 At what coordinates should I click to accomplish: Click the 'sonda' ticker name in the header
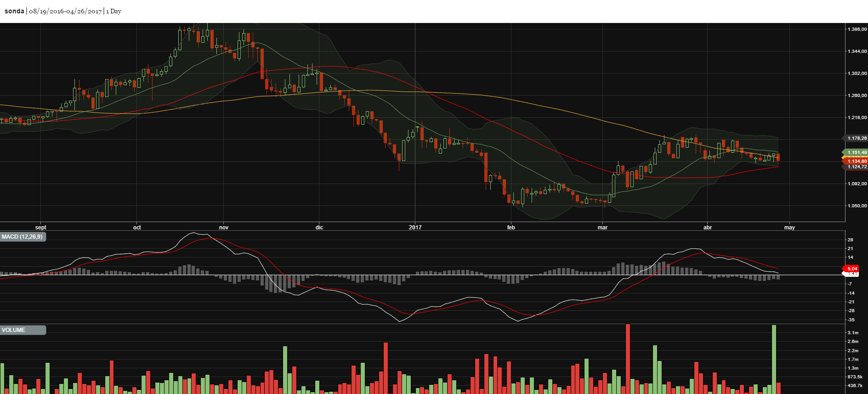point(14,11)
